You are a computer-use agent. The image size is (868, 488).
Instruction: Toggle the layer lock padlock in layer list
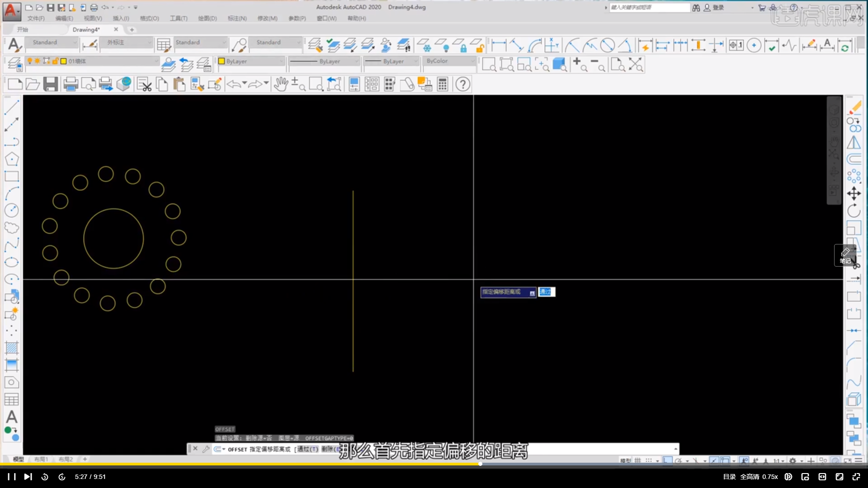(55, 61)
